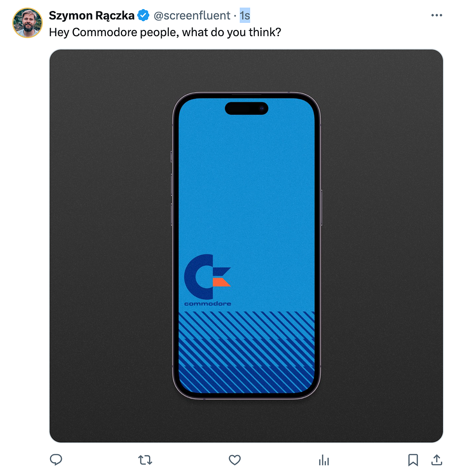Click the blue verified badge next to Szymon Rączka
The height and width of the screenshot is (476, 456).
pyautogui.click(x=143, y=16)
